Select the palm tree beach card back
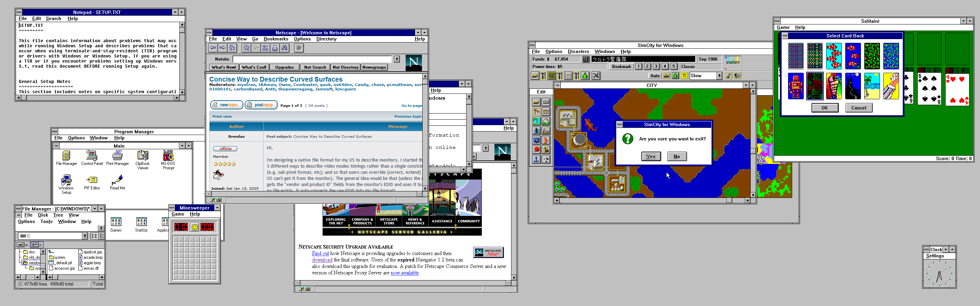Screen dimensions: 980x306 872,86
